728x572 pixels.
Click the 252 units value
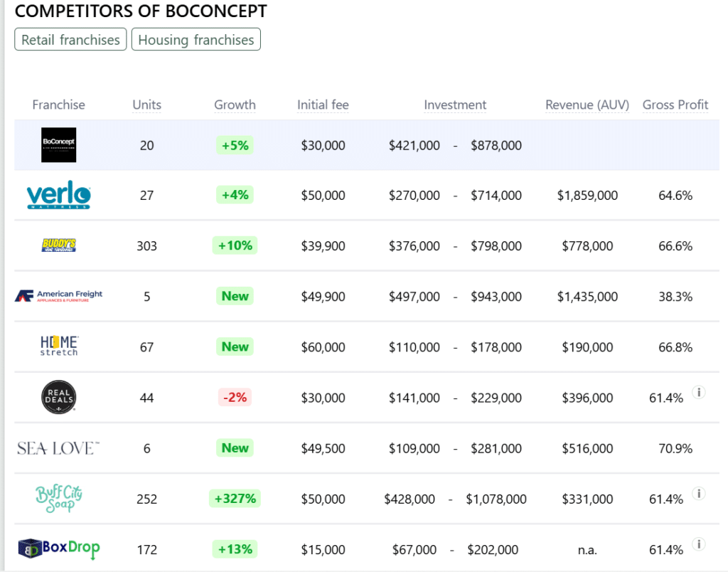(146, 499)
